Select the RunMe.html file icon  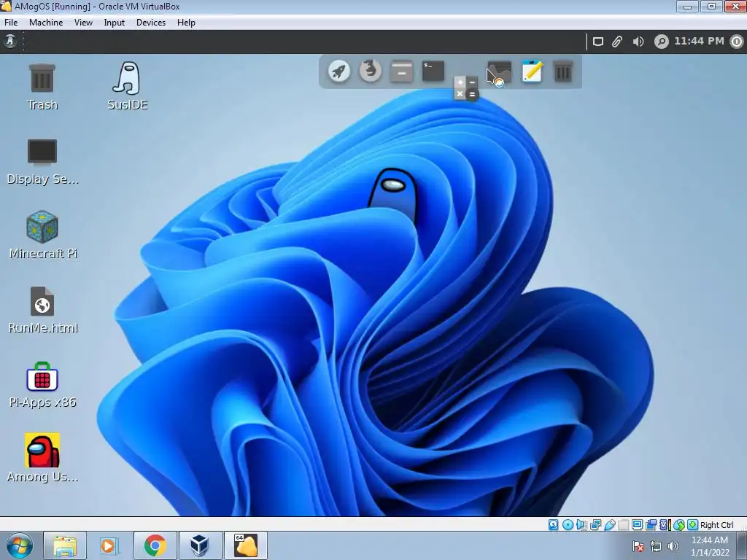pyautogui.click(x=42, y=310)
